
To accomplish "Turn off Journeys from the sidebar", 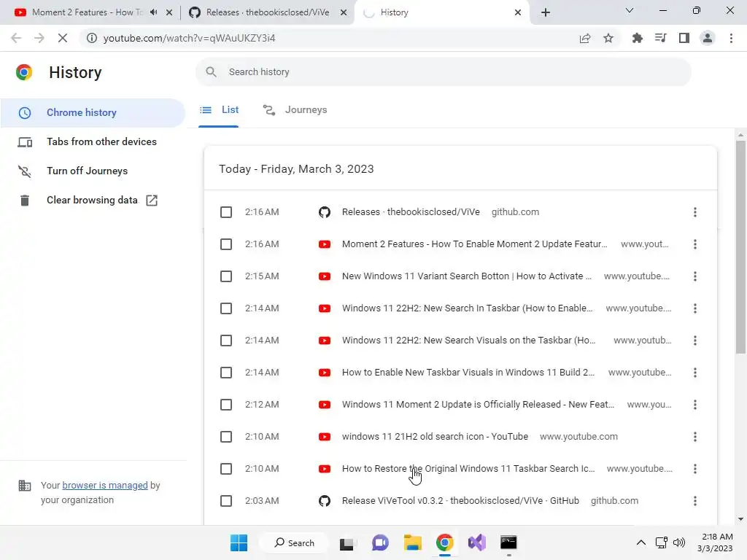I will (93, 171).
